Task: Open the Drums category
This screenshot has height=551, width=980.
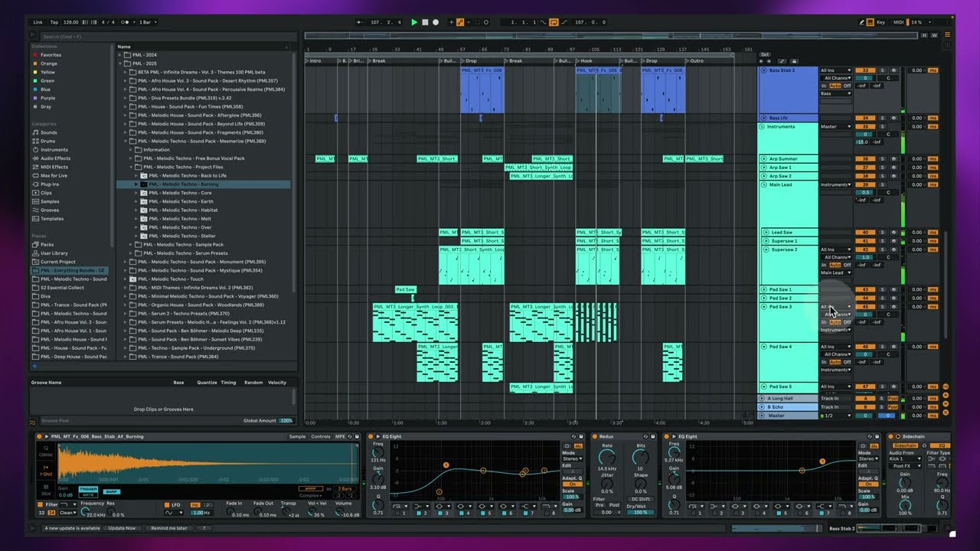Action: point(48,141)
